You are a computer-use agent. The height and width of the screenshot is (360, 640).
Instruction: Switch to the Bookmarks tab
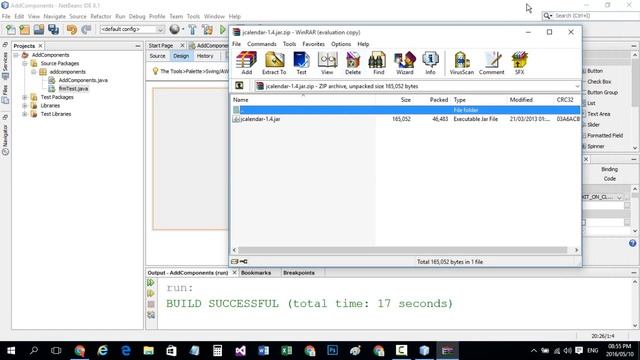pyautogui.click(x=256, y=272)
